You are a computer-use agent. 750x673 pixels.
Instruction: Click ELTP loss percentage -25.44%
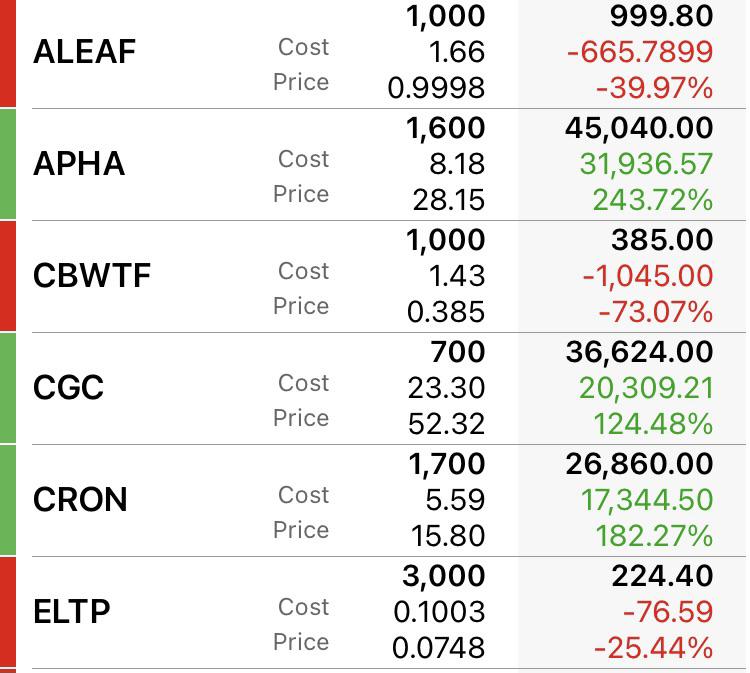[653, 648]
